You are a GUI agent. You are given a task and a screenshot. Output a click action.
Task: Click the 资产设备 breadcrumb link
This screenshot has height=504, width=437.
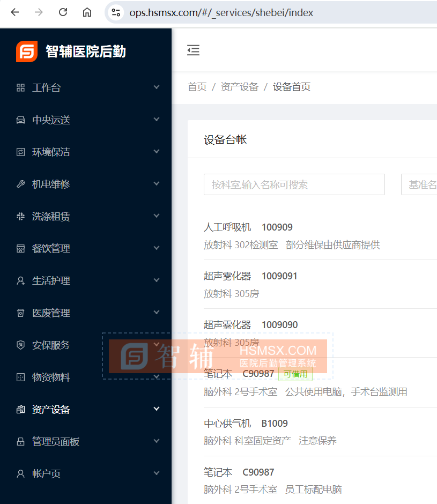[x=239, y=87]
